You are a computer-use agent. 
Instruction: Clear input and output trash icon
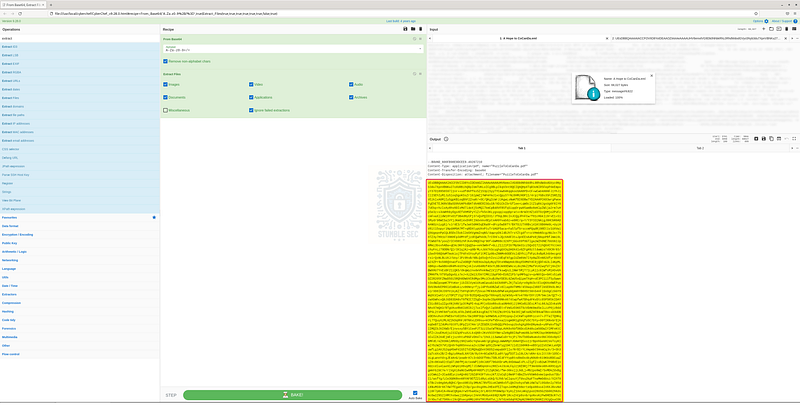pos(786,29)
